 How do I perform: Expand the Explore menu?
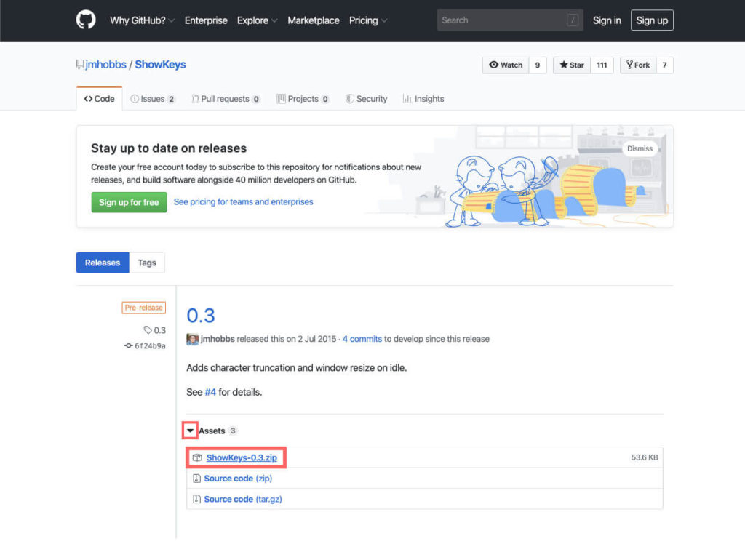click(257, 20)
